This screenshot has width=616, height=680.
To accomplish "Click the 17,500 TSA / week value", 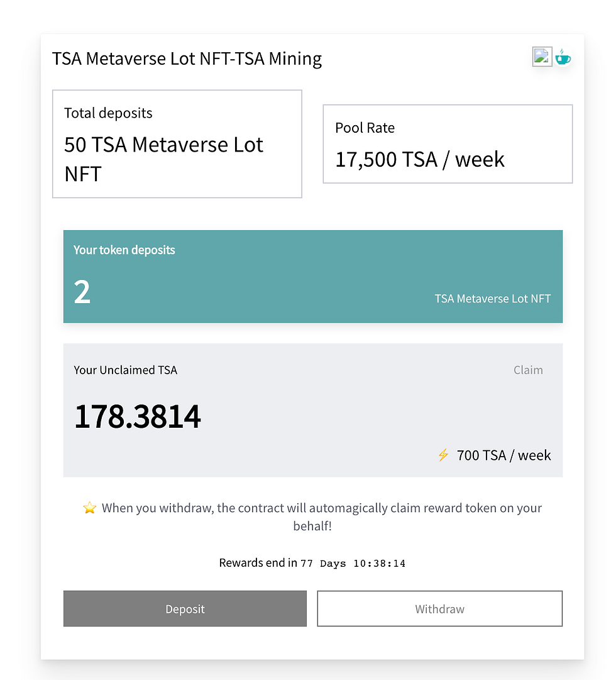I will pyautogui.click(x=420, y=159).
